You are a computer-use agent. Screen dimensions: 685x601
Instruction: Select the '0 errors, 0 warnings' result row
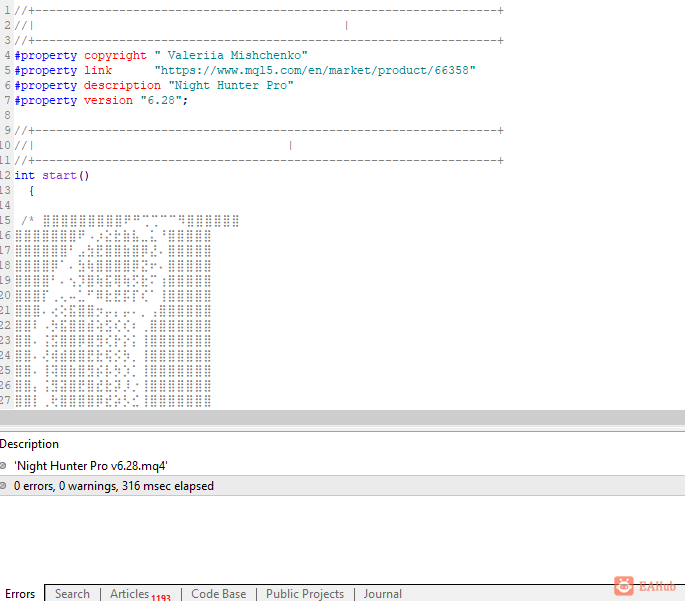pyautogui.click(x=342, y=486)
